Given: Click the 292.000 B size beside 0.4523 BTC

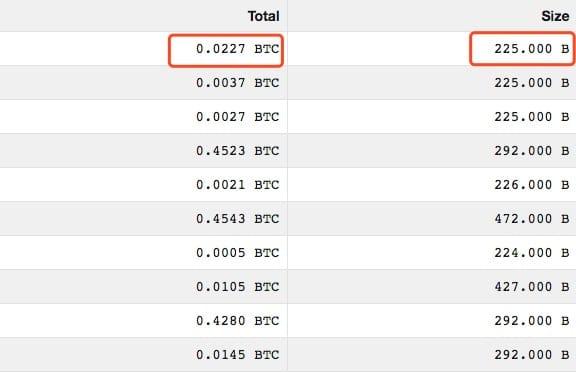Looking at the screenshot, I should pos(532,151).
